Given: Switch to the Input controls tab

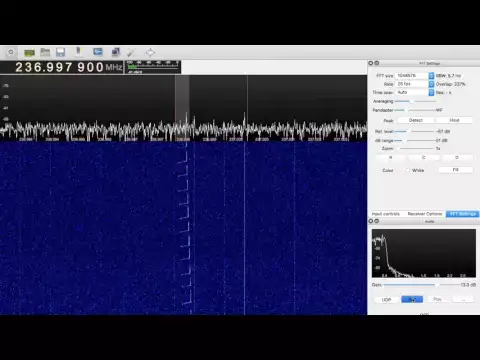Looking at the screenshot, I should coord(386,214).
